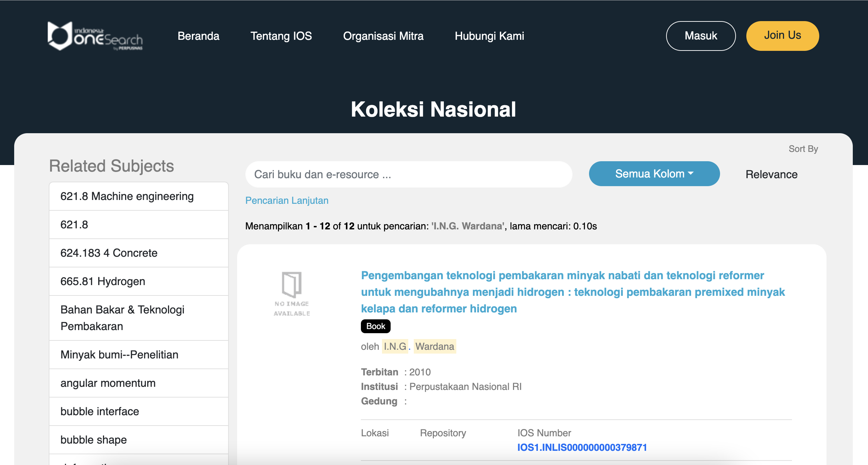Click the IOS1.INLIS000000000379871 number link
Screen dimensions: 868x465
582,447
